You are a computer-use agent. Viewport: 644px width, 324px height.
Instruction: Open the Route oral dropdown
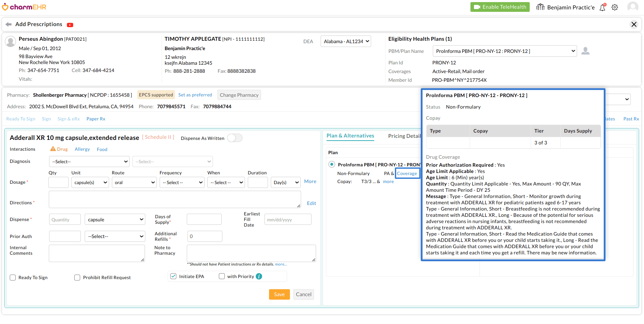[x=134, y=183]
